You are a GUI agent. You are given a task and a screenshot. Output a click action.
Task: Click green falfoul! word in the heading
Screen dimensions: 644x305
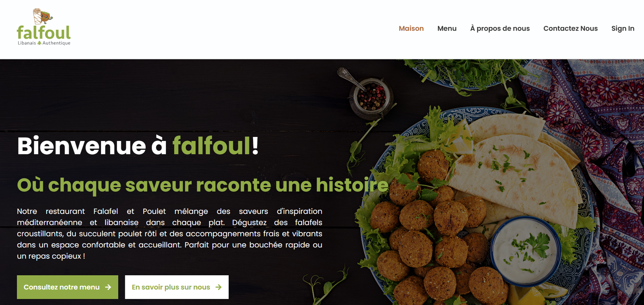(x=216, y=145)
